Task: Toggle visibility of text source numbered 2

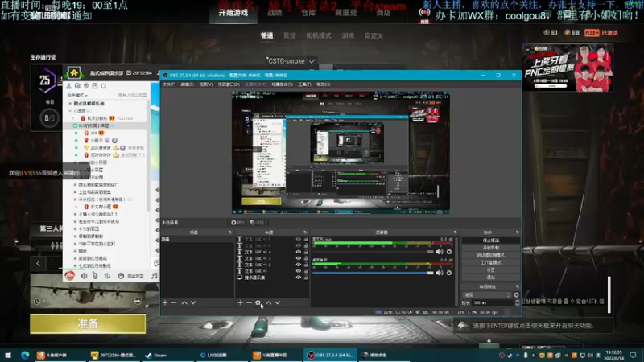Action: pyautogui.click(x=299, y=265)
